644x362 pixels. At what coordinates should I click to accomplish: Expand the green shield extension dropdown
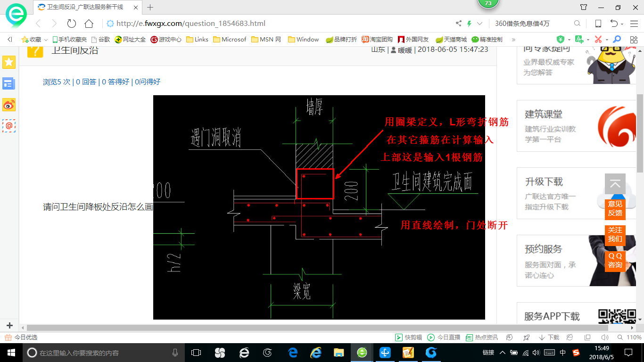pos(569,40)
